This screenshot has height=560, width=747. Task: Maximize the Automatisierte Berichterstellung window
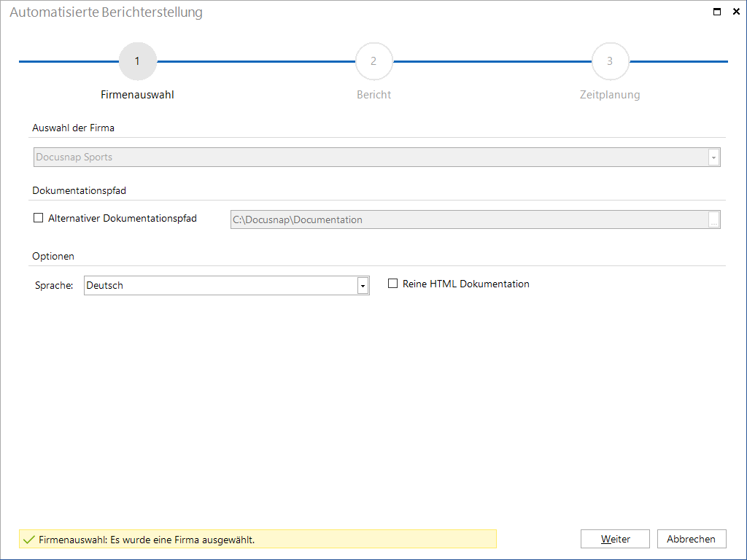tap(717, 12)
